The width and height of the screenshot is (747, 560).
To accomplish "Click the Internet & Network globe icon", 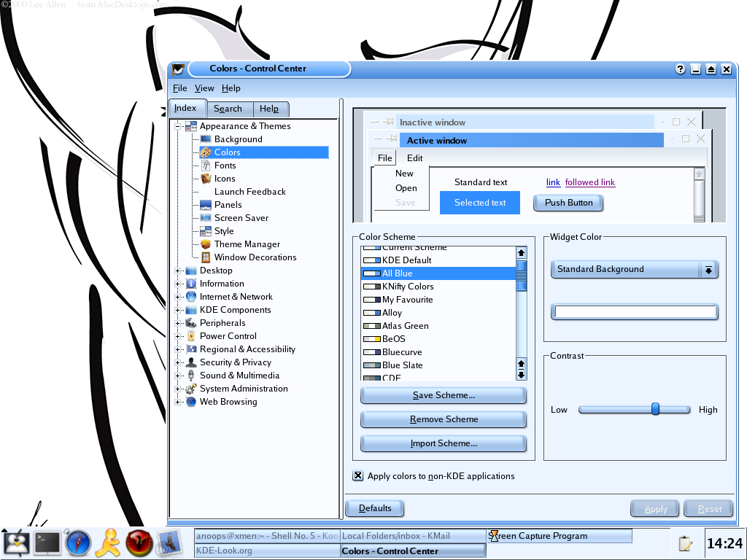I will tap(191, 297).
